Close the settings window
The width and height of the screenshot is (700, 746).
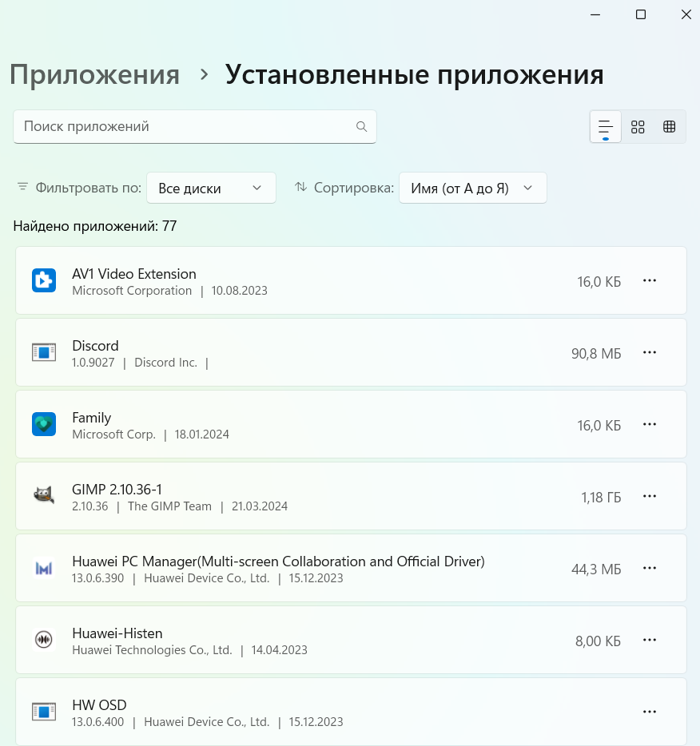pyautogui.click(x=686, y=14)
